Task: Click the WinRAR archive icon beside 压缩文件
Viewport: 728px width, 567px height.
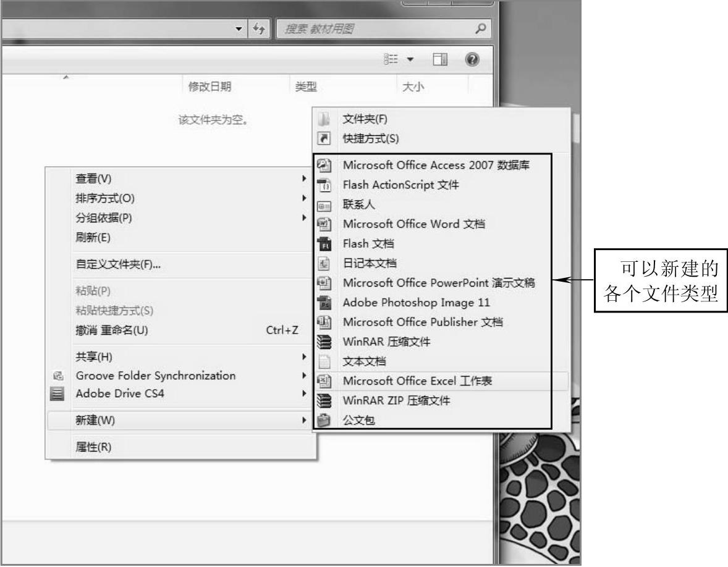Action: click(324, 342)
